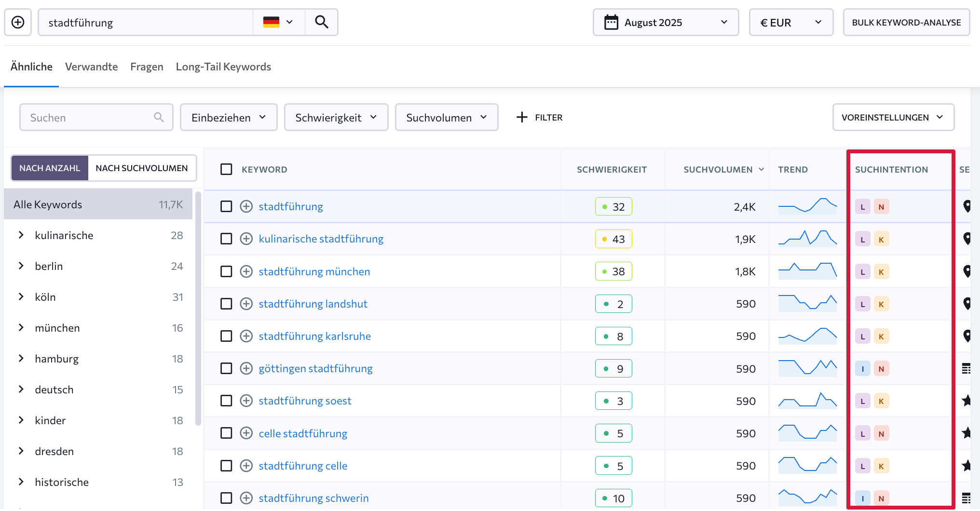Click into the Suchen filter field
This screenshot has height=511, width=980.
click(x=96, y=117)
